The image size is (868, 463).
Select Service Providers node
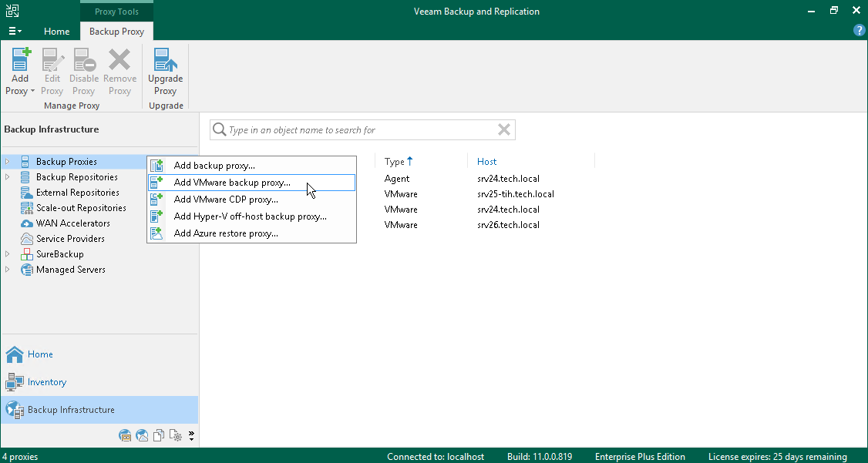point(70,239)
